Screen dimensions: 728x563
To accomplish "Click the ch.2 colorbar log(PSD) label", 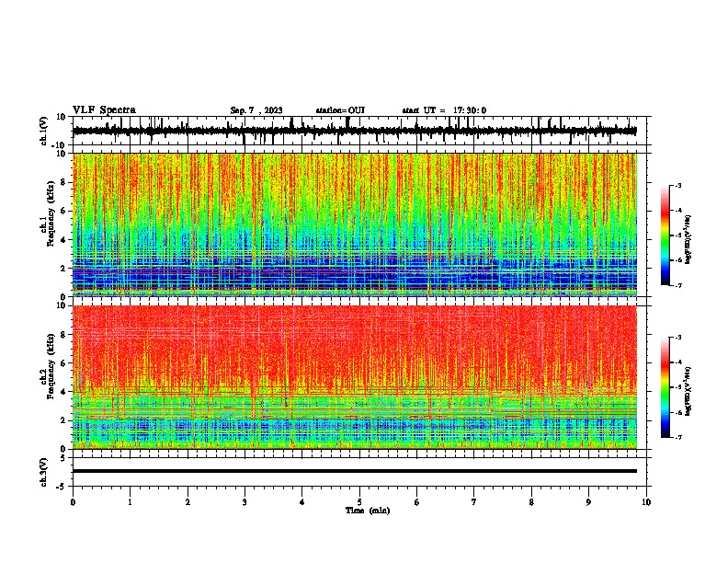I will point(688,391).
